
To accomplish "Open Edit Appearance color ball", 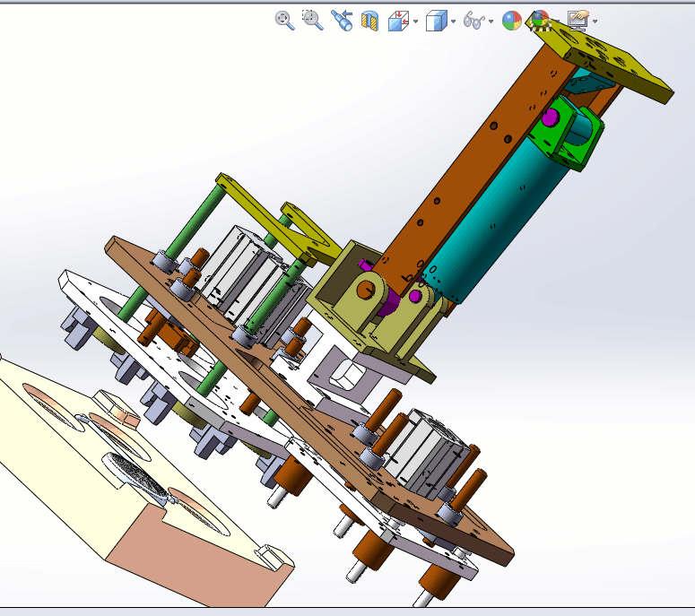I will click(x=511, y=21).
